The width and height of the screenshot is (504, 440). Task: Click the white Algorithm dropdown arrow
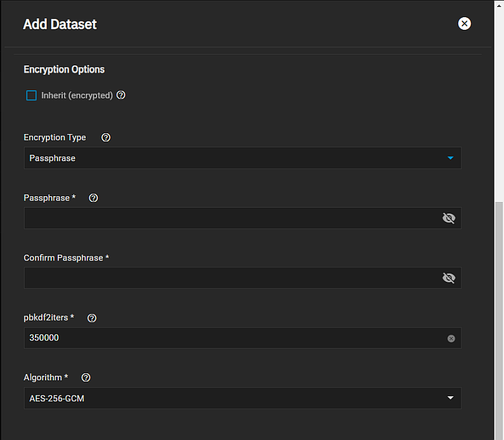pos(450,398)
